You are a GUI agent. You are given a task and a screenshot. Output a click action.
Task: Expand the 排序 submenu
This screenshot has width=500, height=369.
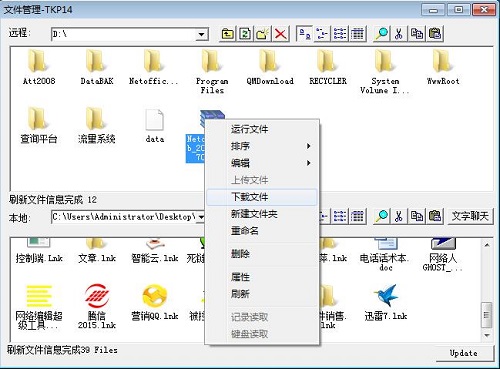(262, 146)
